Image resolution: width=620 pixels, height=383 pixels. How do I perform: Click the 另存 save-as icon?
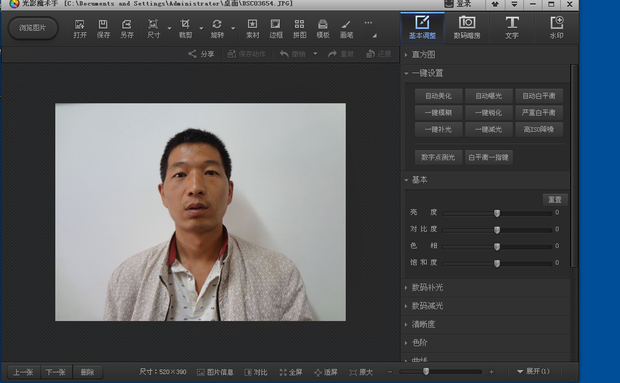[x=127, y=28]
